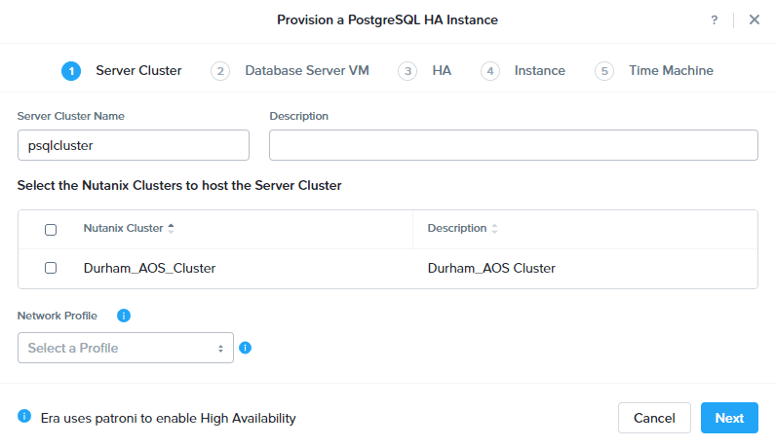Go to the Server Cluster step tab
The height and width of the screenshot is (448, 776).
(139, 71)
